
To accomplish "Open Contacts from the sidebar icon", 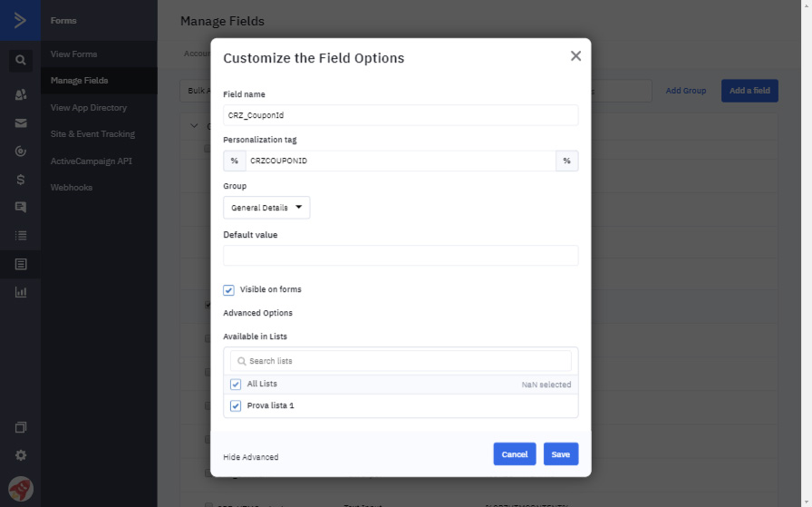I will (20, 94).
